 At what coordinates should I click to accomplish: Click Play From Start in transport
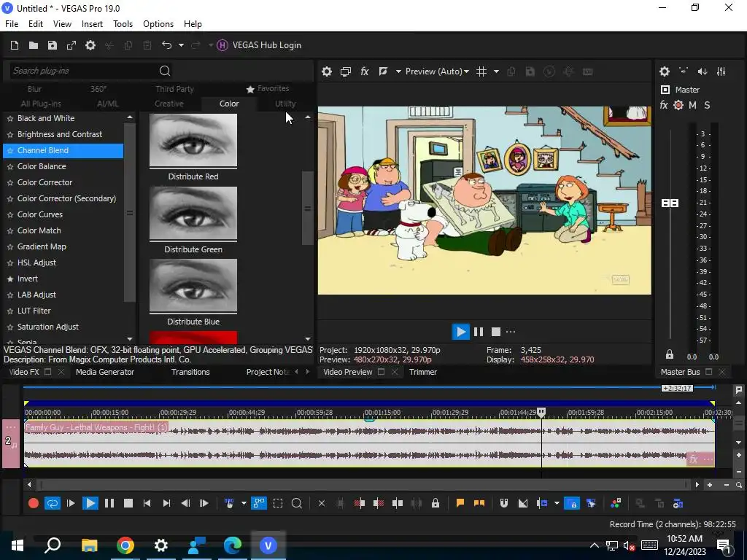click(x=71, y=503)
